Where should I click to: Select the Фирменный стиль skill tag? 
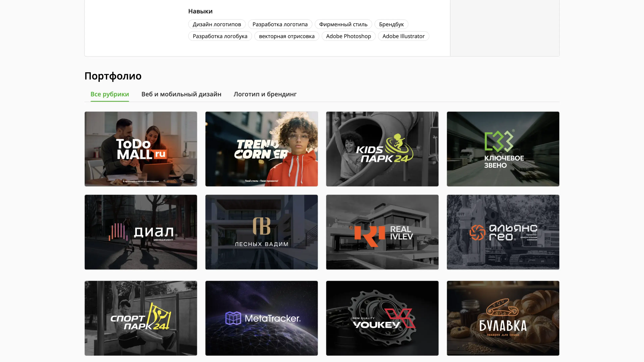pyautogui.click(x=343, y=24)
